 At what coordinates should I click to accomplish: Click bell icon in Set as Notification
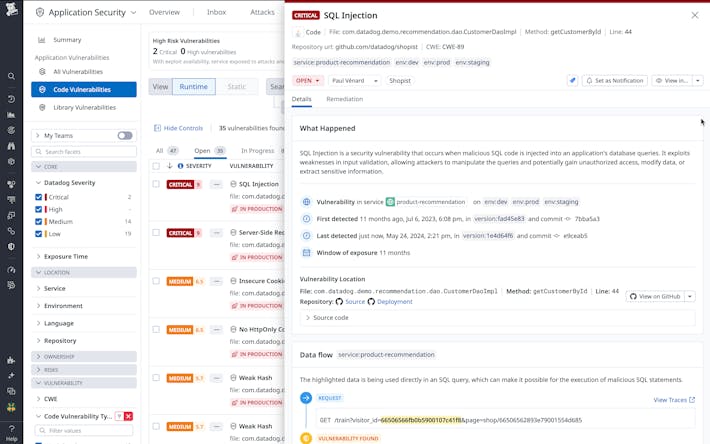590,80
